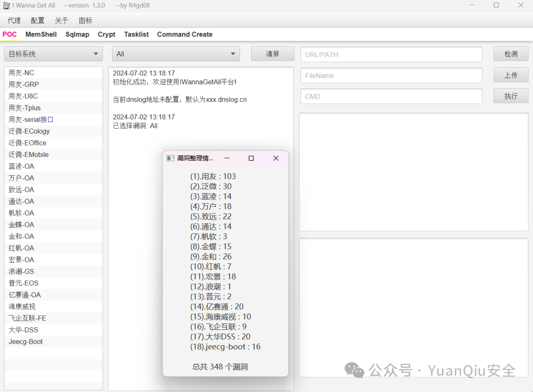This screenshot has width=533, height=392.
Task: Switch to the POC tab
Action: [9, 35]
